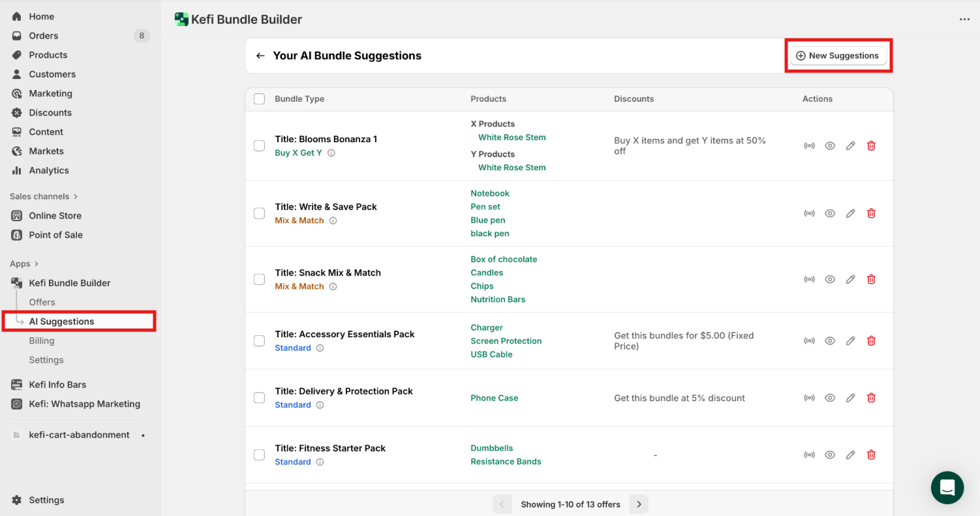Tick the select-all checkbox in table header
Image resolution: width=980 pixels, height=516 pixels.
[259, 99]
